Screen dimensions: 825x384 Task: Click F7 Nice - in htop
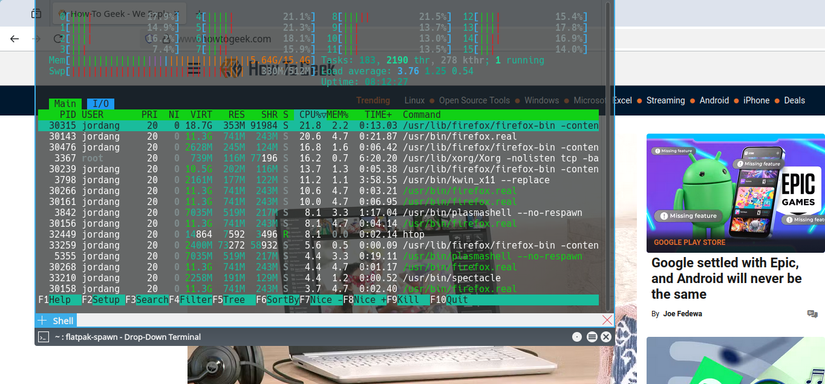point(321,300)
